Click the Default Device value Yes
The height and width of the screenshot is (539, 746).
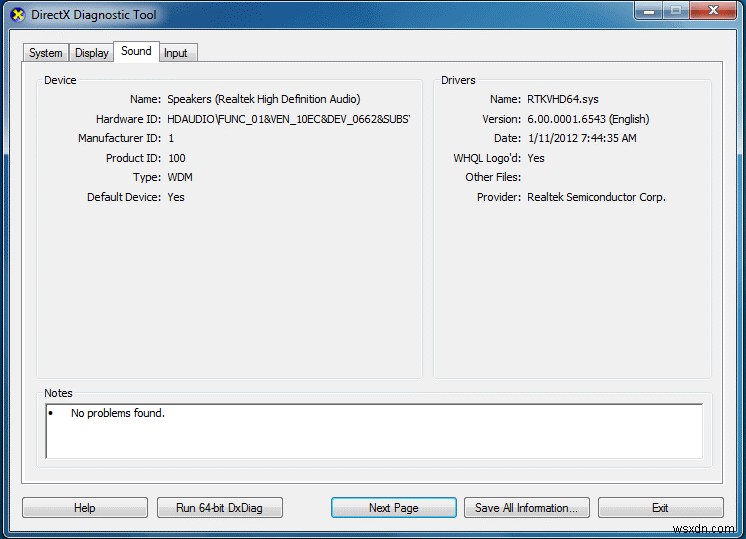176,197
